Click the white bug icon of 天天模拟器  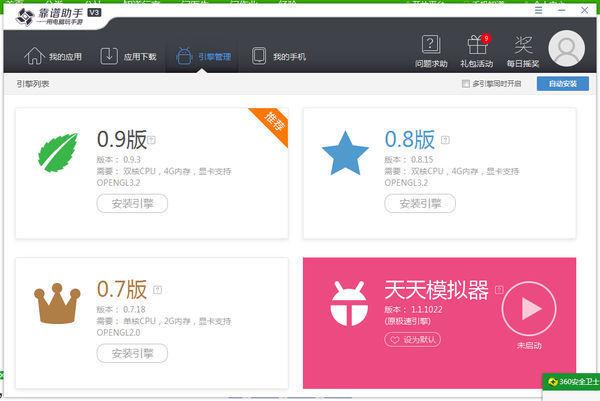coord(349,303)
